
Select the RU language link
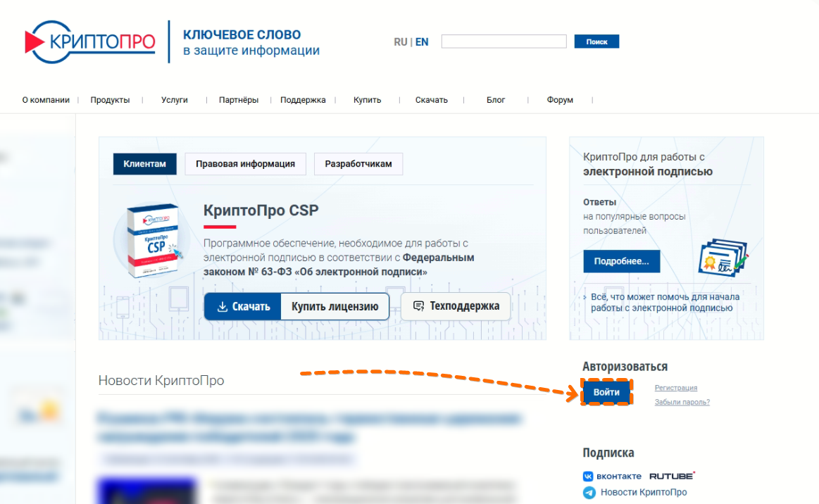(x=400, y=42)
